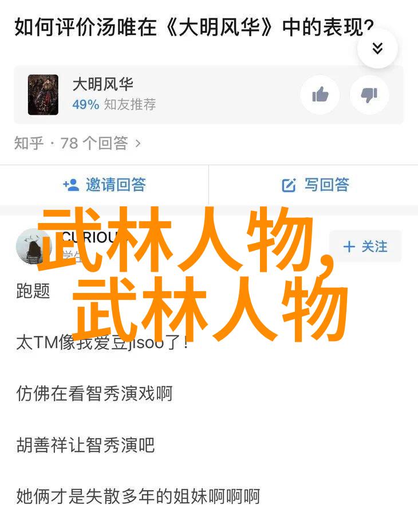Tap the thumbs-up recommend icon
Screen dimensions: 418x532
pos(320,95)
